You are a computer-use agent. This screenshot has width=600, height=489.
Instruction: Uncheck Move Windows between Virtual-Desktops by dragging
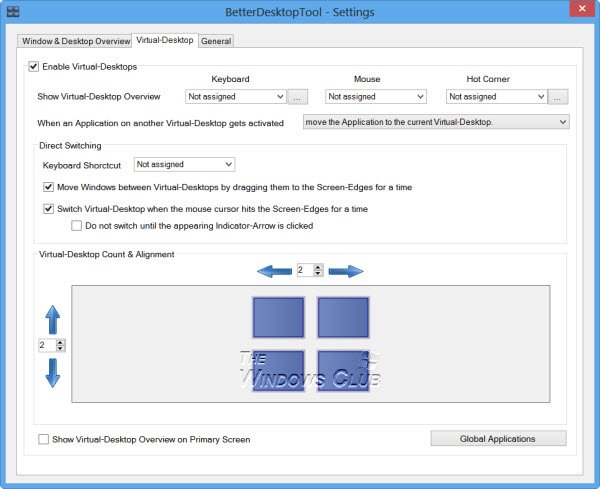click(48, 187)
